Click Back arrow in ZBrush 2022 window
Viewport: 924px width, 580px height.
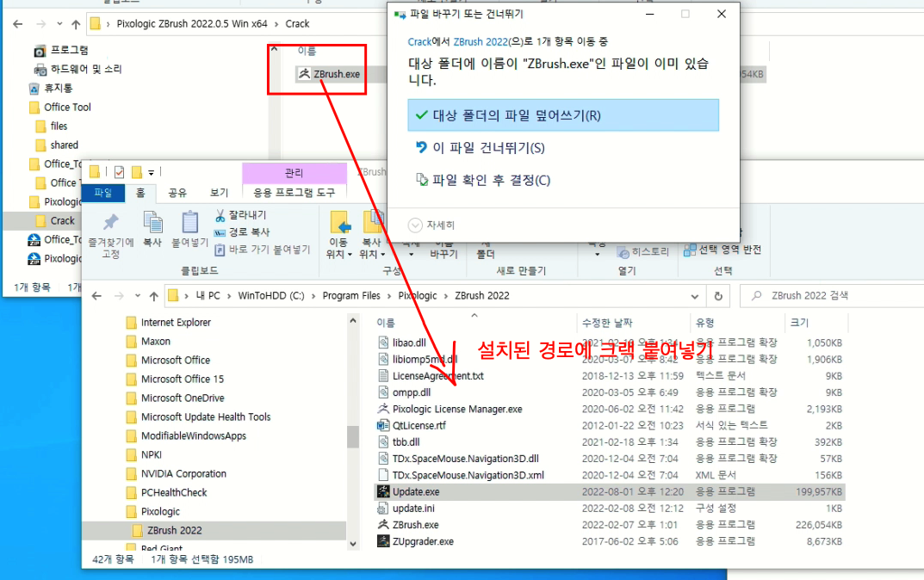pyautogui.click(x=96, y=296)
